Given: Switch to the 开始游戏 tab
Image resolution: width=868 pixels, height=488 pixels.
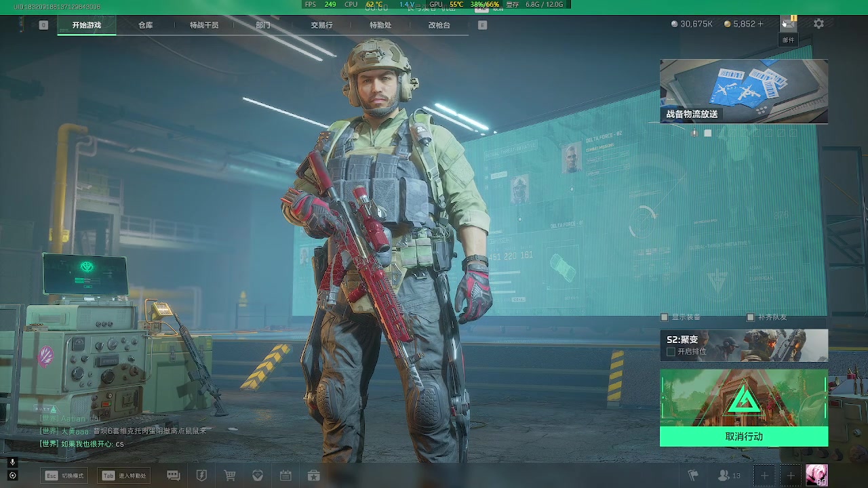Looking at the screenshot, I should pyautogui.click(x=87, y=25).
